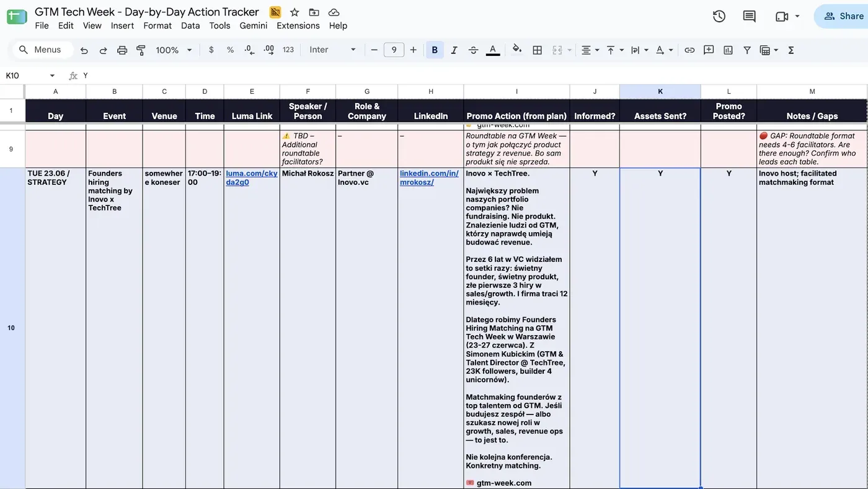Click the Undo arrow icon
Image resolution: width=868 pixels, height=489 pixels.
tap(84, 50)
